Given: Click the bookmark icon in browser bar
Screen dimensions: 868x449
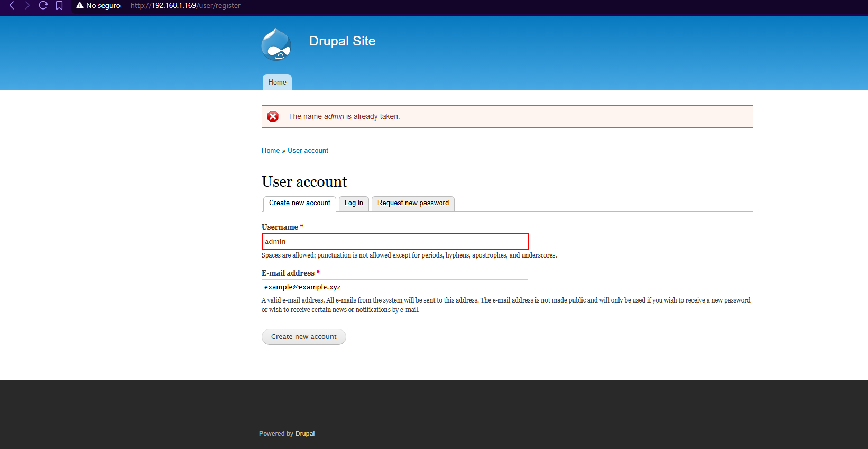Looking at the screenshot, I should coord(59,5).
